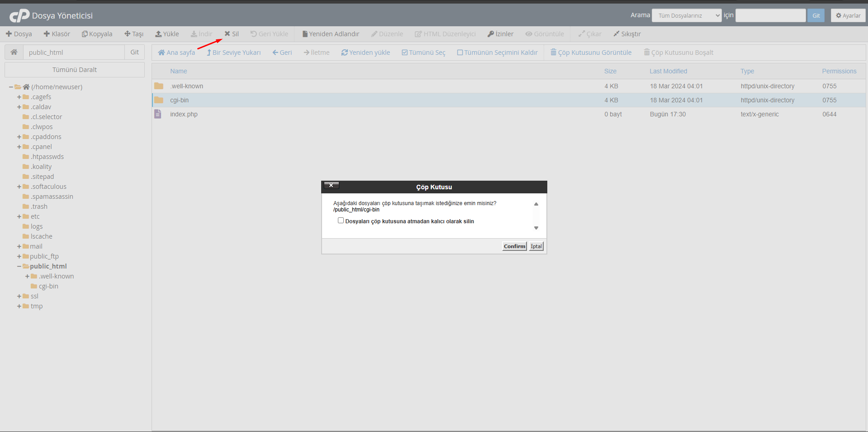868x432 pixels.
Task: Select the .well-known folder row
Action: (x=509, y=86)
